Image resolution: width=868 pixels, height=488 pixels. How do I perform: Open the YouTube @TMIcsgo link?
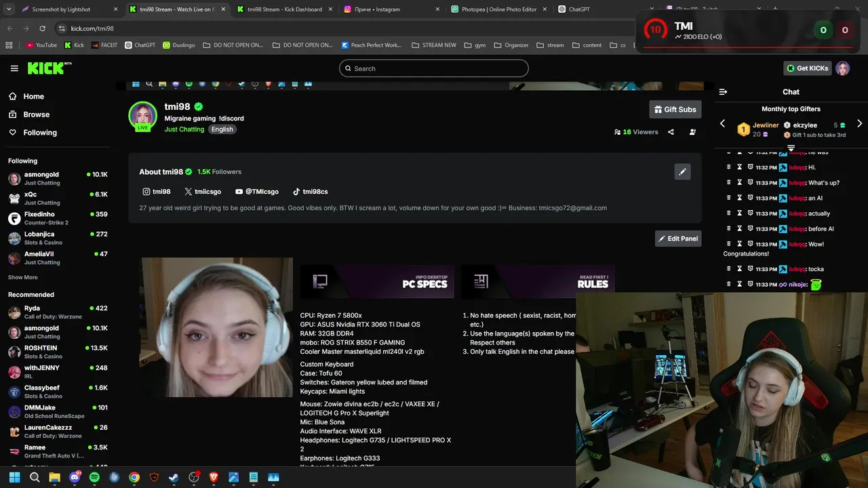pyautogui.click(x=256, y=192)
